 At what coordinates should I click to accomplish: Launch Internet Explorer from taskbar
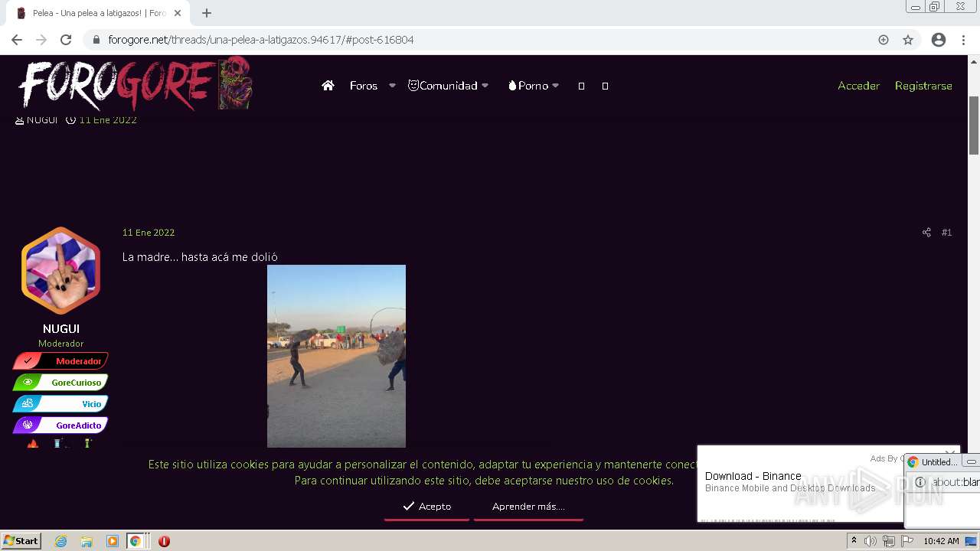(x=60, y=541)
